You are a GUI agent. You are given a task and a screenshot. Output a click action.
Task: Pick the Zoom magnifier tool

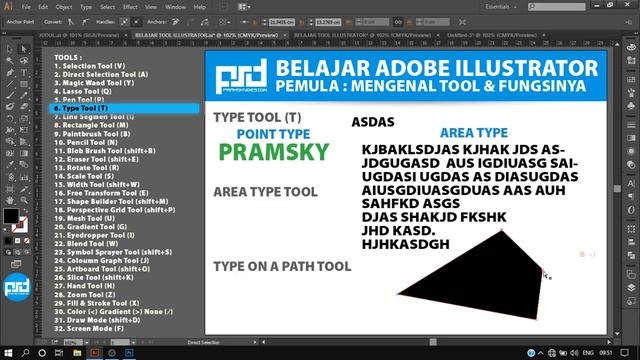[24, 200]
